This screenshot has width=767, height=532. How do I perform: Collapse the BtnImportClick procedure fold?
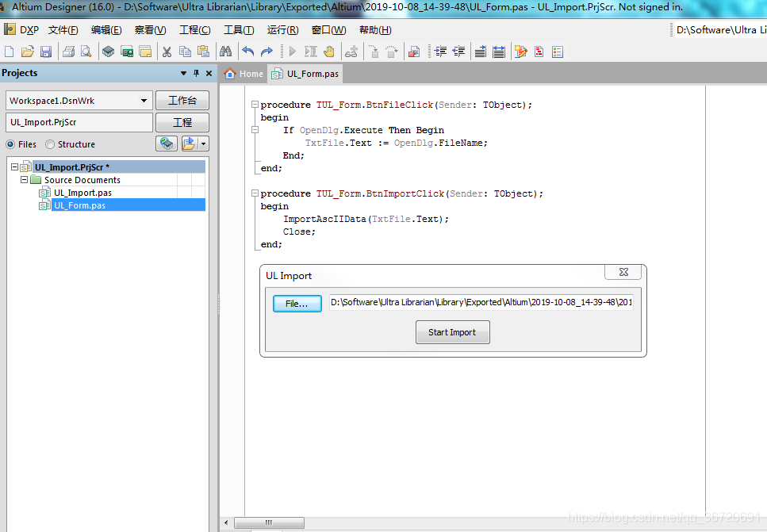255,193
